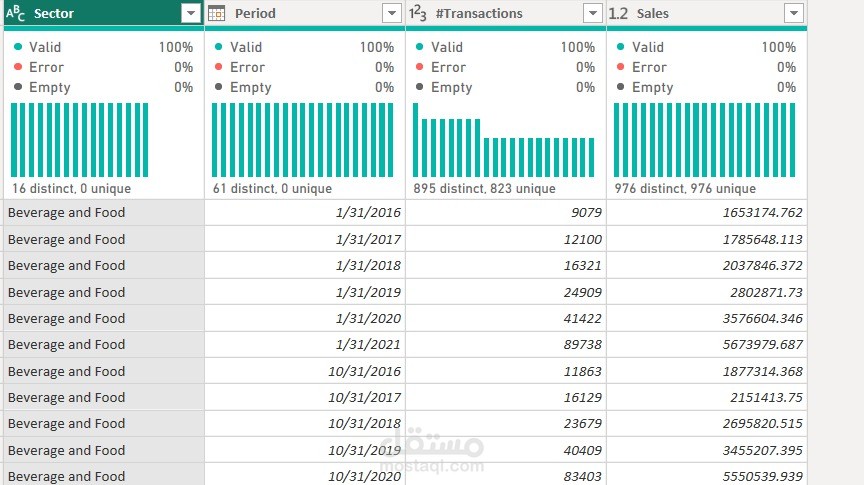Select the Sector column header
864x485 pixels.
pyautogui.click(x=100, y=14)
